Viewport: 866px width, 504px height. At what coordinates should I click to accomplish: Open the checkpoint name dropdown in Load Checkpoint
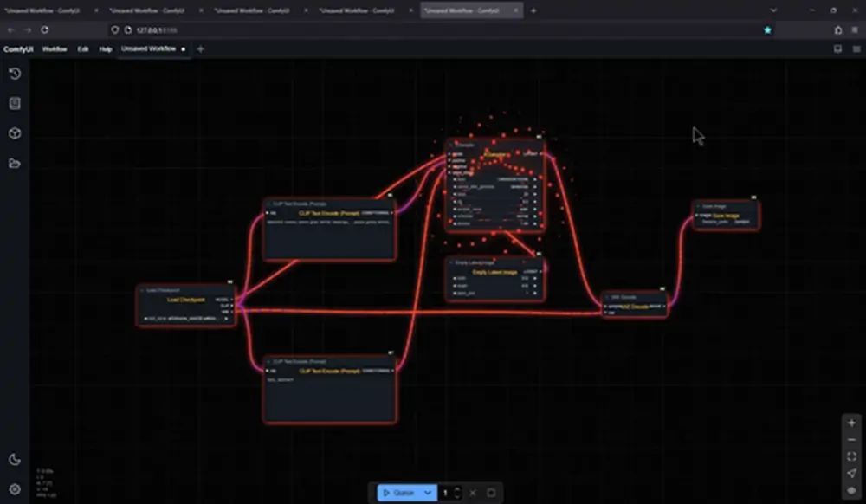pyautogui.click(x=186, y=319)
